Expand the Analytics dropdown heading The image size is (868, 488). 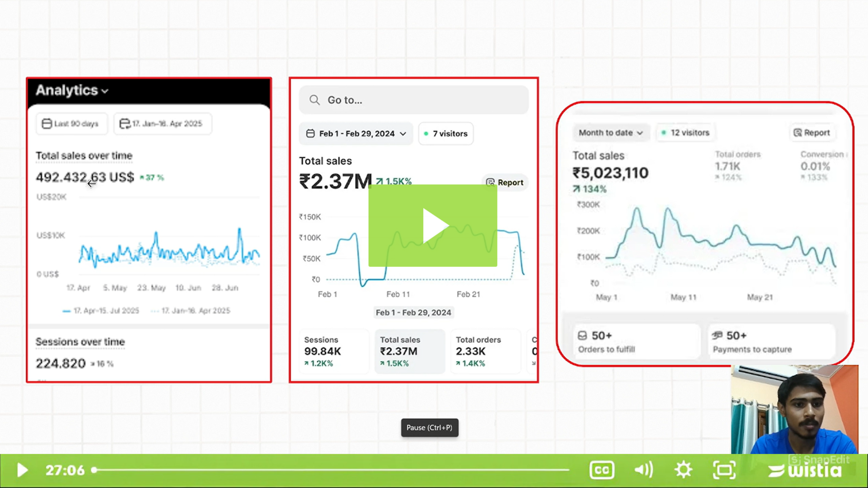pos(72,90)
